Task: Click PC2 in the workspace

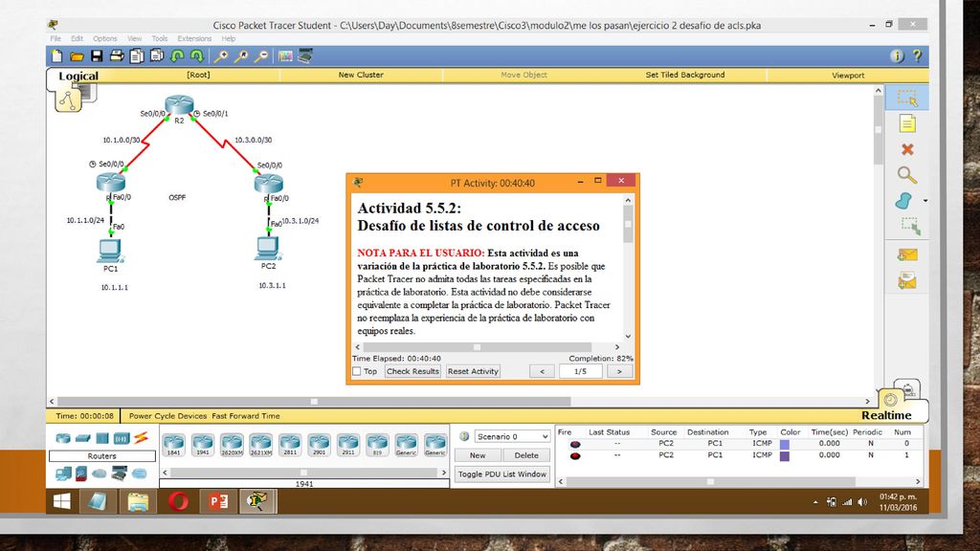Action: 268,248
